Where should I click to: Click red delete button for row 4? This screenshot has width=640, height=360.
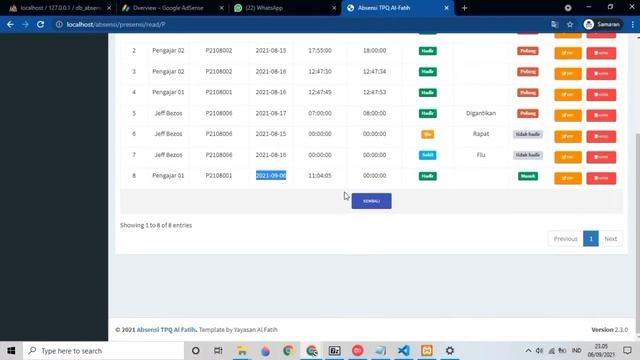click(x=601, y=95)
